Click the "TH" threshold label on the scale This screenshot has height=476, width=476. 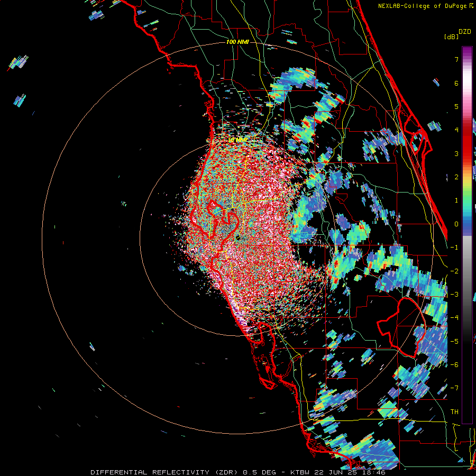(454, 411)
